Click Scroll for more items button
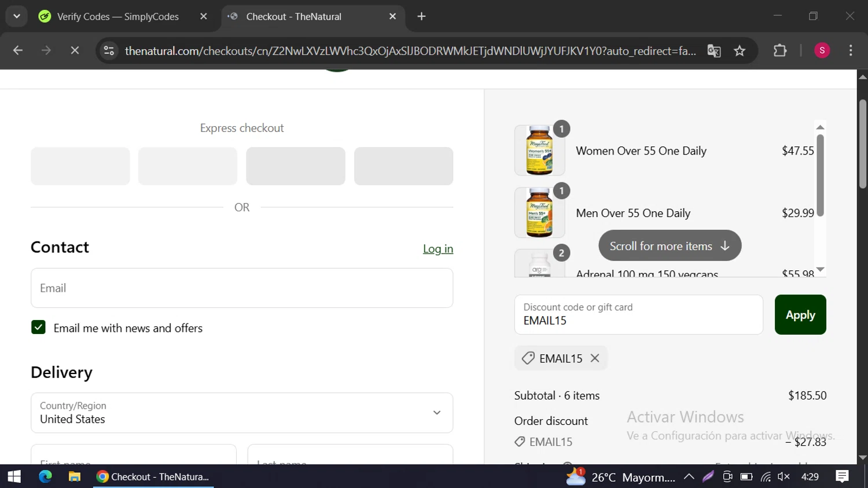 (x=670, y=246)
